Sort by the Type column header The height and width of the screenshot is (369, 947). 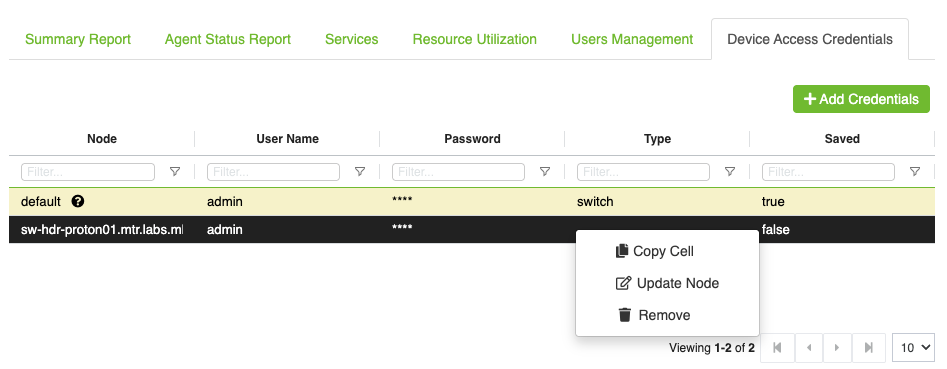coord(657,139)
